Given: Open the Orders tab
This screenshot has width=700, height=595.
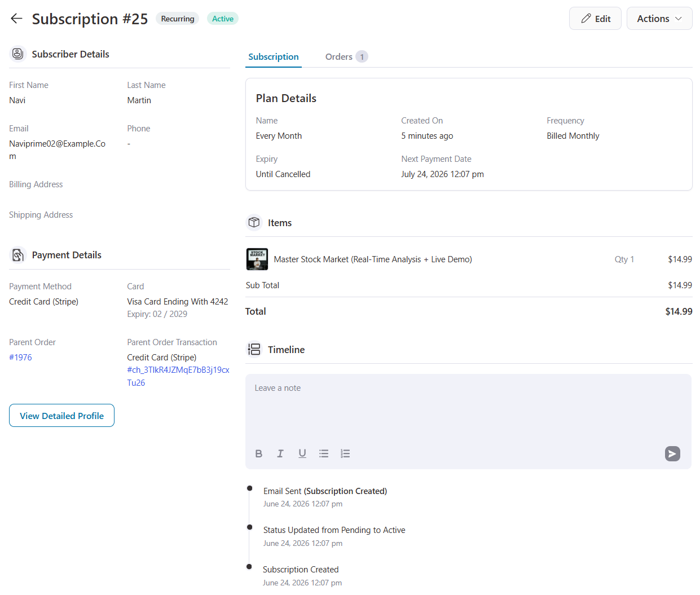Looking at the screenshot, I should pyautogui.click(x=346, y=57).
